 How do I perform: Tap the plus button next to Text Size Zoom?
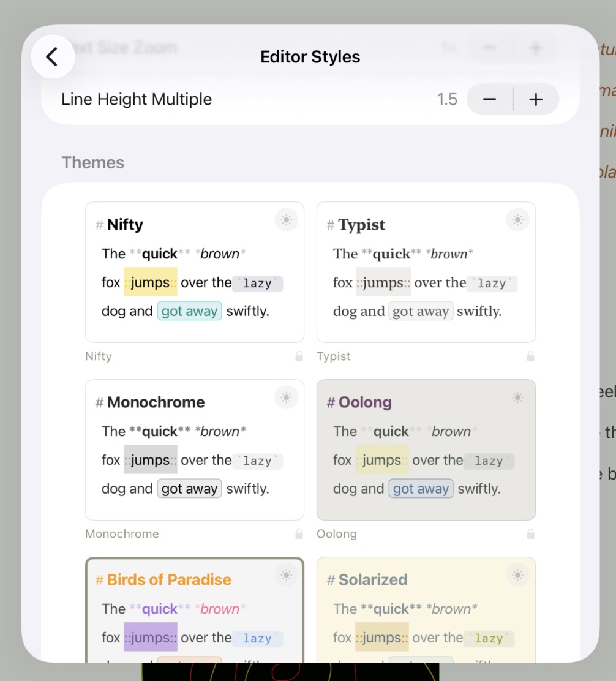click(x=535, y=48)
